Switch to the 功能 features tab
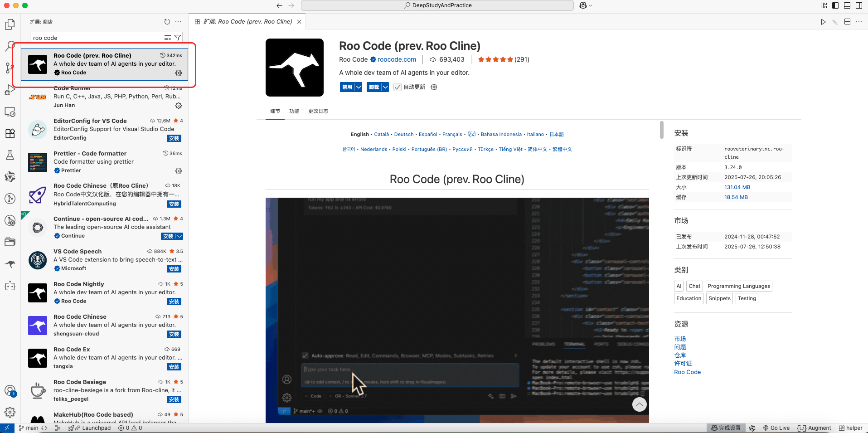Viewport: 868px width, 433px height. coord(294,111)
